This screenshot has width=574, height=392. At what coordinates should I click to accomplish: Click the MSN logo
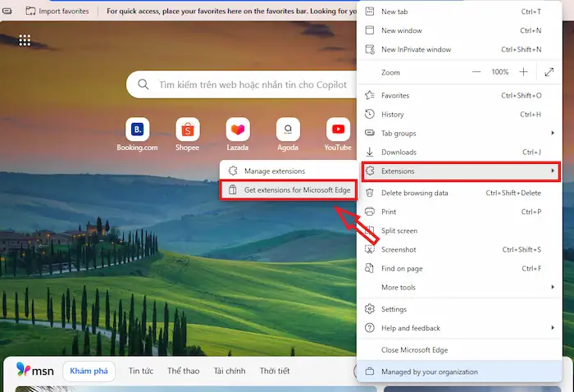pos(35,371)
